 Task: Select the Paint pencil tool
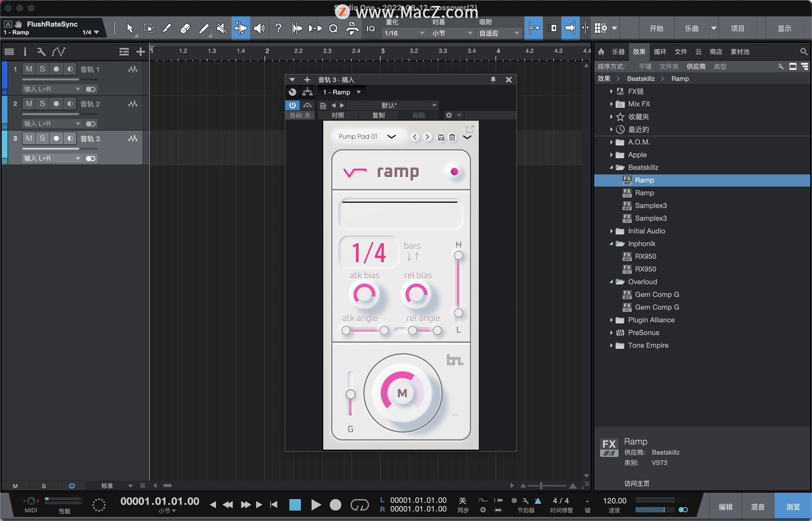tap(203, 28)
